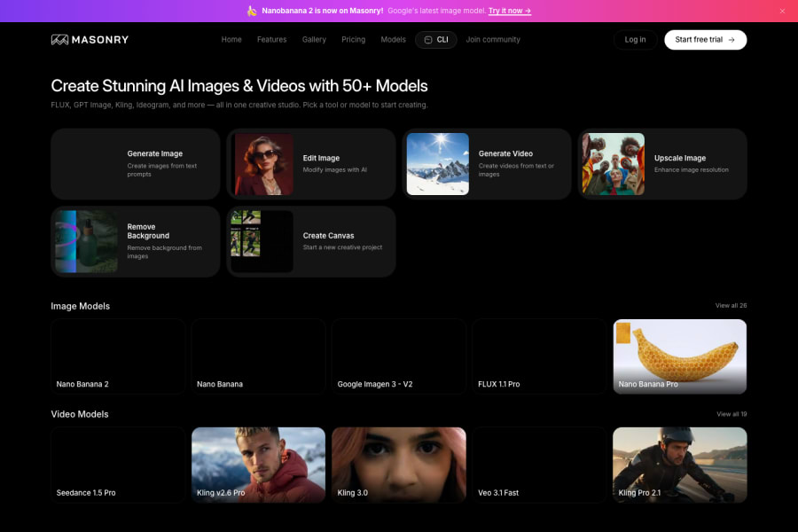Click the Edit Image woman thumbnail
This screenshot has width=798, height=532.
point(262,164)
